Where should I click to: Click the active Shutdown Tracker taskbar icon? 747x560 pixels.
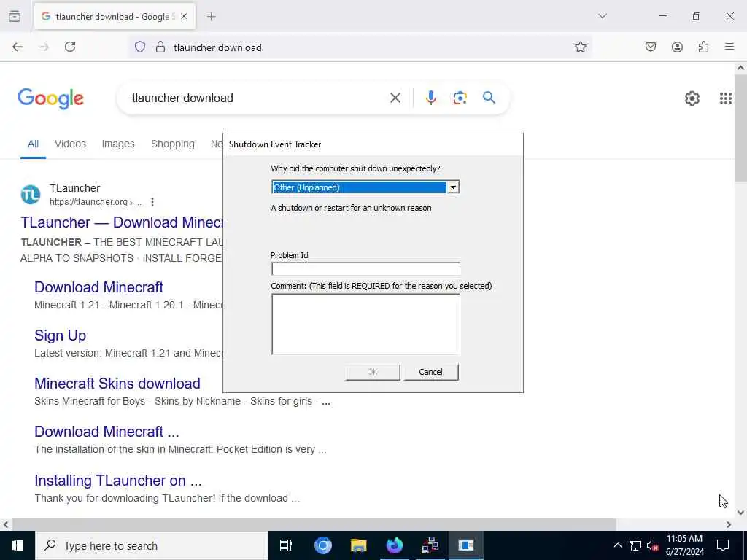465,545
